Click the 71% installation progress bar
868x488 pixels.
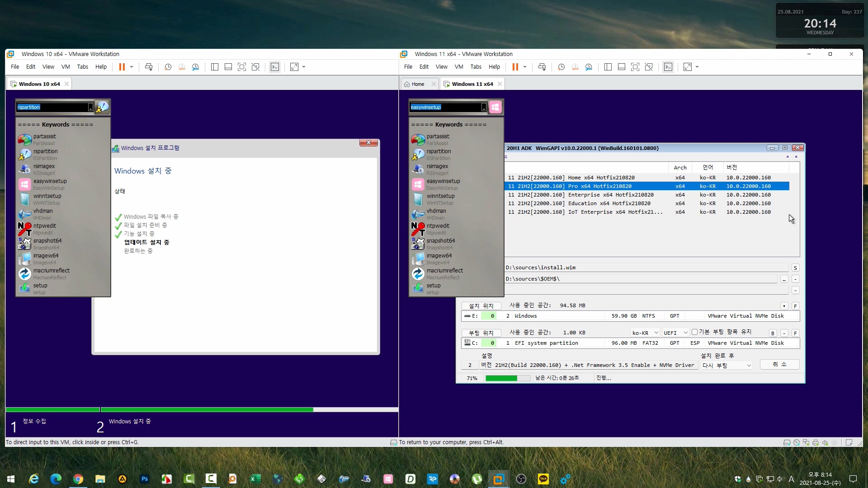[x=508, y=378]
